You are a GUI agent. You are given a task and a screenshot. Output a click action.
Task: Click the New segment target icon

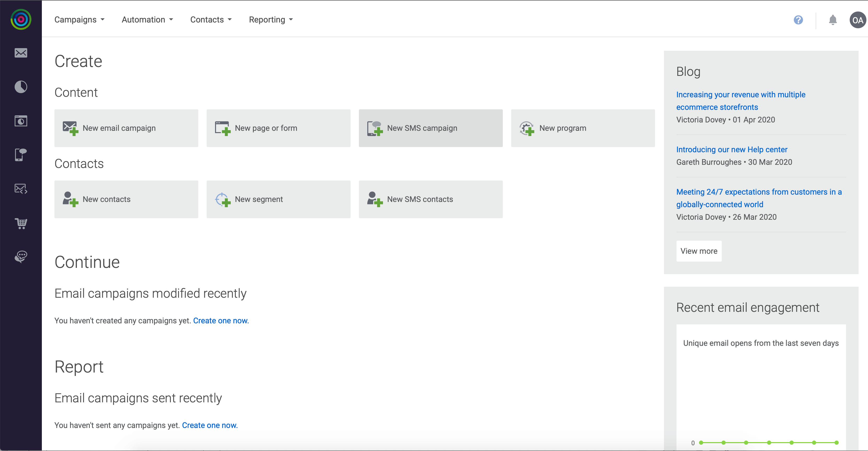(x=223, y=200)
